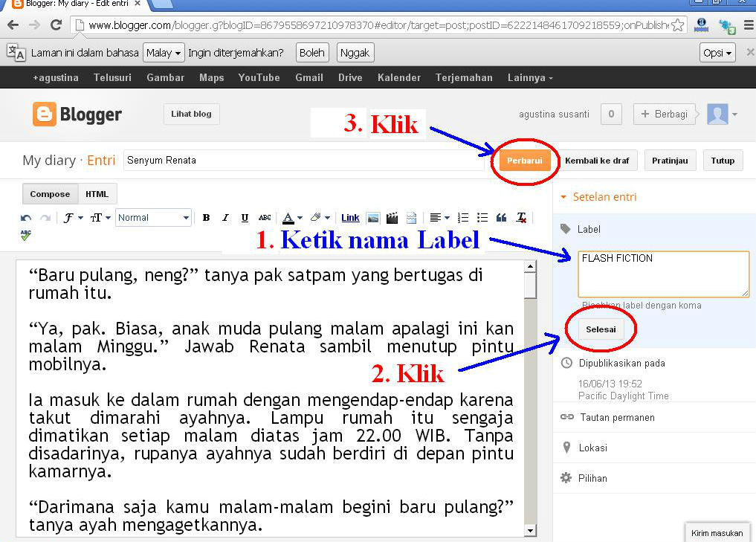Screen dimensions: 756x542
Task: Open the font size dropdown
Action: pos(100,218)
